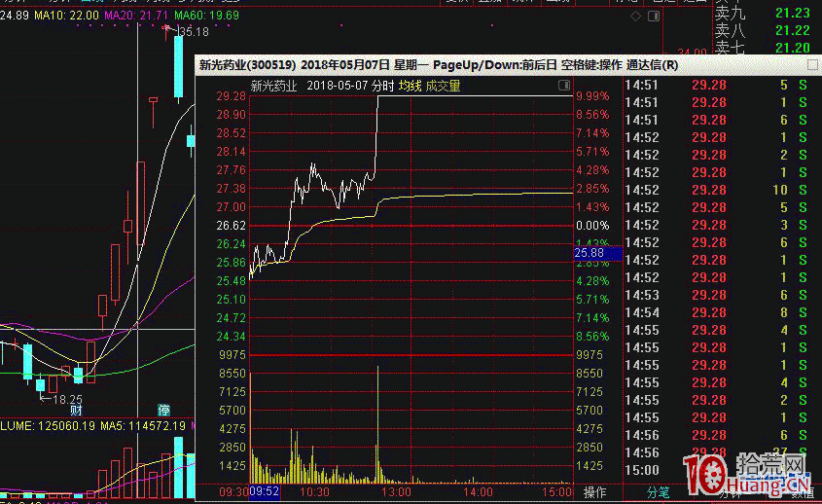Toggle side panel icon in background K-line window
This screenshot has height=504, width=822.
click(x=654, y=17)
